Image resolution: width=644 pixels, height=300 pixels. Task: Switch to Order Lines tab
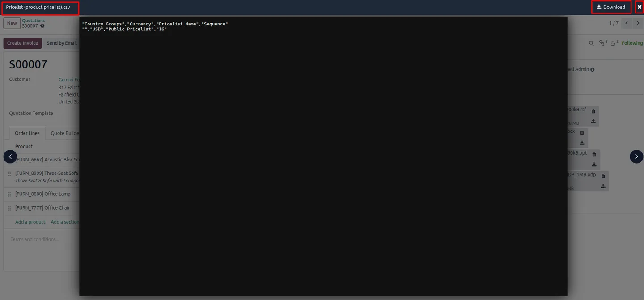(27, 133)
